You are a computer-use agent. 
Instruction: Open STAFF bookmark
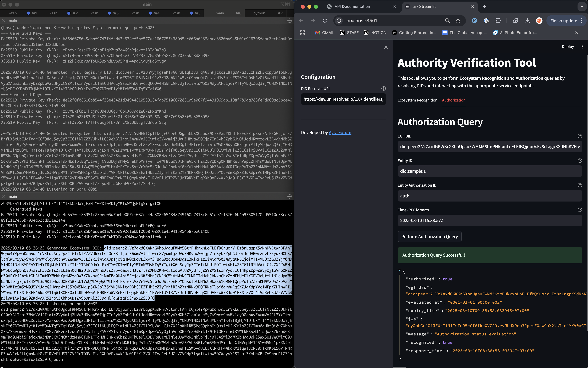(x=349, y=33)
